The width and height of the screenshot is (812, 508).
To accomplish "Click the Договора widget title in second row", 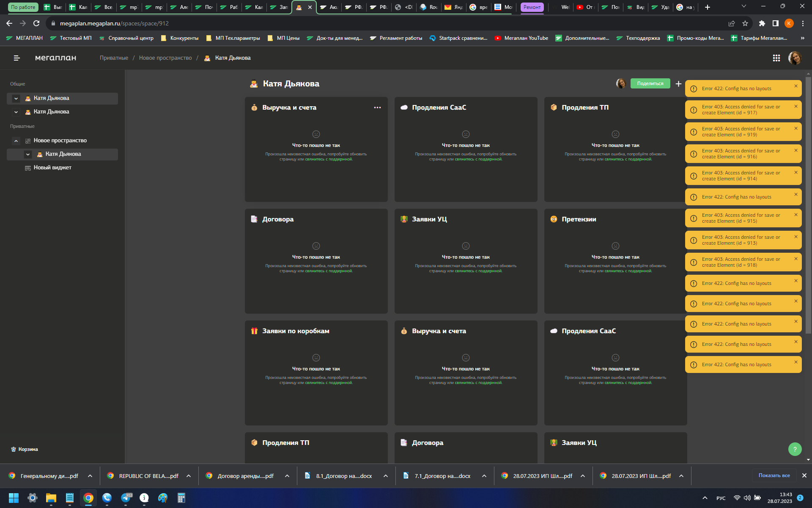I will 277,219.
